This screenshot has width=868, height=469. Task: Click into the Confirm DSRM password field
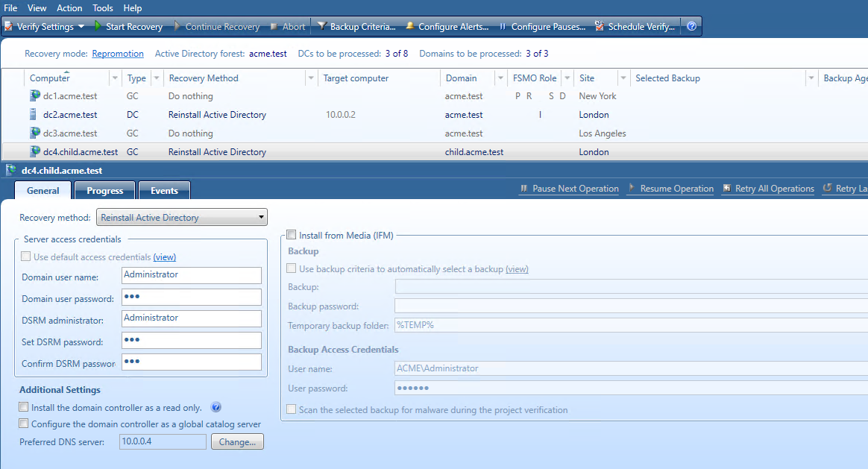(192, 362)
